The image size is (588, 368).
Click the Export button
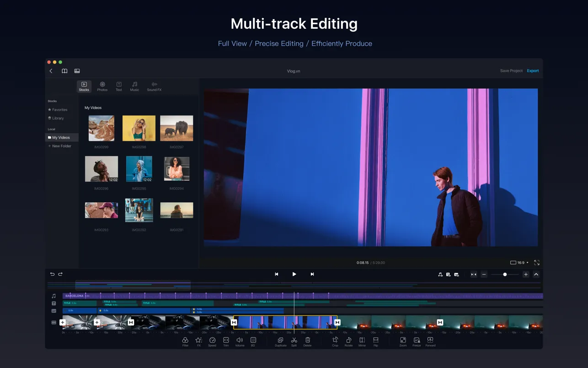[533, 70]
